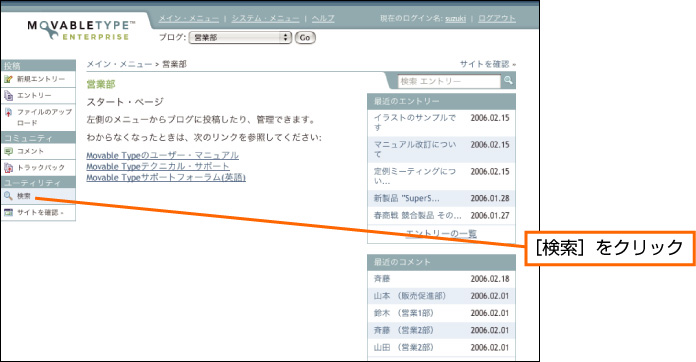Click the 検索 エントリー search field
This screenshot has height=362, width=696.
(449, 81)
